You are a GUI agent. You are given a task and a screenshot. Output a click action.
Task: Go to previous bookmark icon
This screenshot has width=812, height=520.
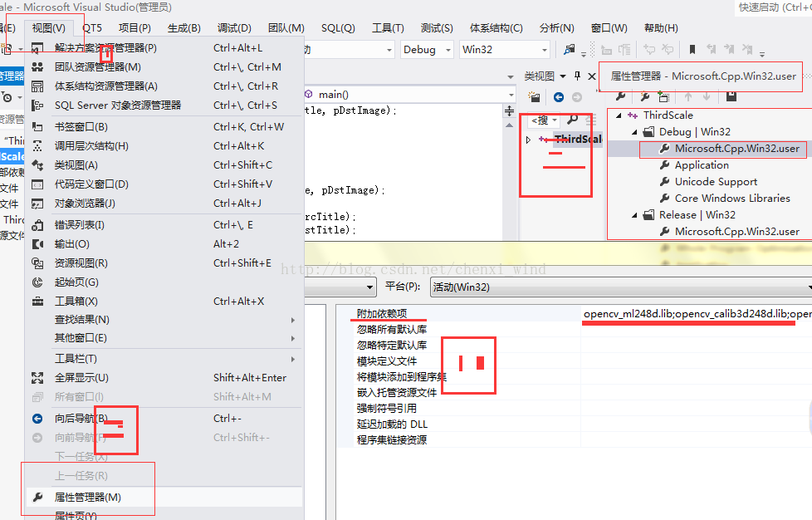tap(711, 50)
